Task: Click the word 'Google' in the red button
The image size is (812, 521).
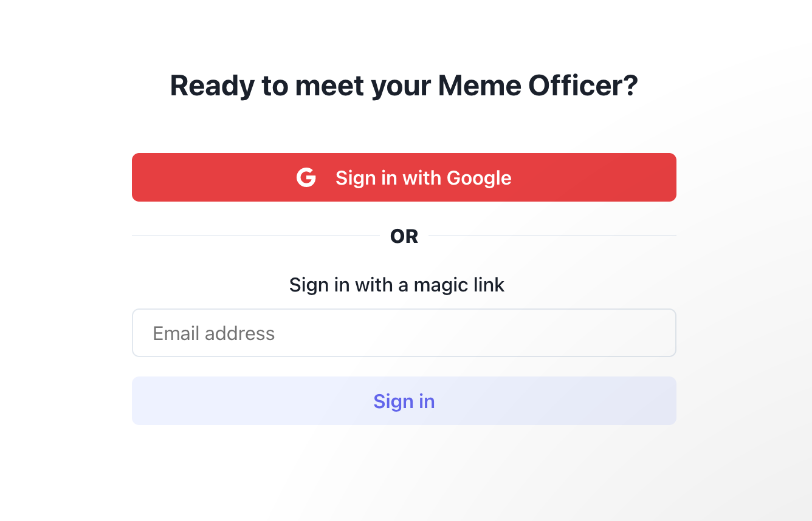Action: click(x=479, y=178)
